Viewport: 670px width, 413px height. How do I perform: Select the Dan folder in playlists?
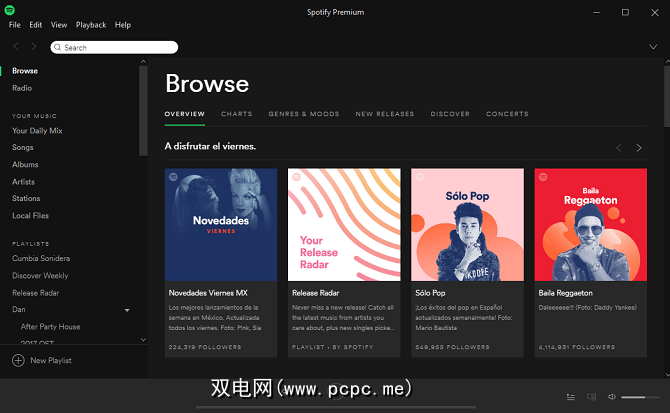[x=19, y=309]
